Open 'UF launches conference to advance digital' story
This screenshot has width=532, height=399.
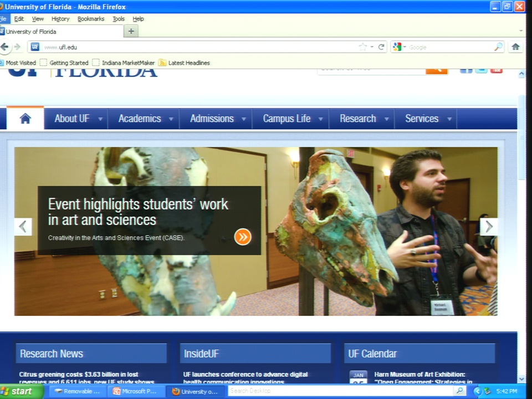245,378
